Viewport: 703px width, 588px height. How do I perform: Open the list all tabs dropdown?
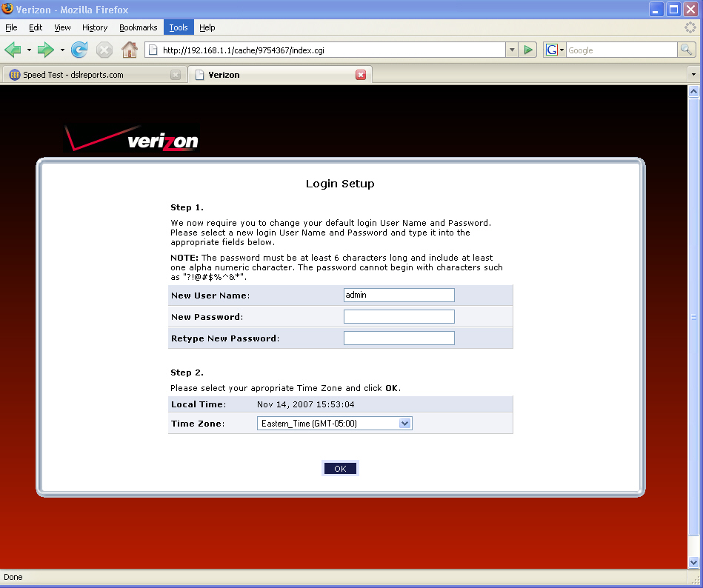click(693, 74)
